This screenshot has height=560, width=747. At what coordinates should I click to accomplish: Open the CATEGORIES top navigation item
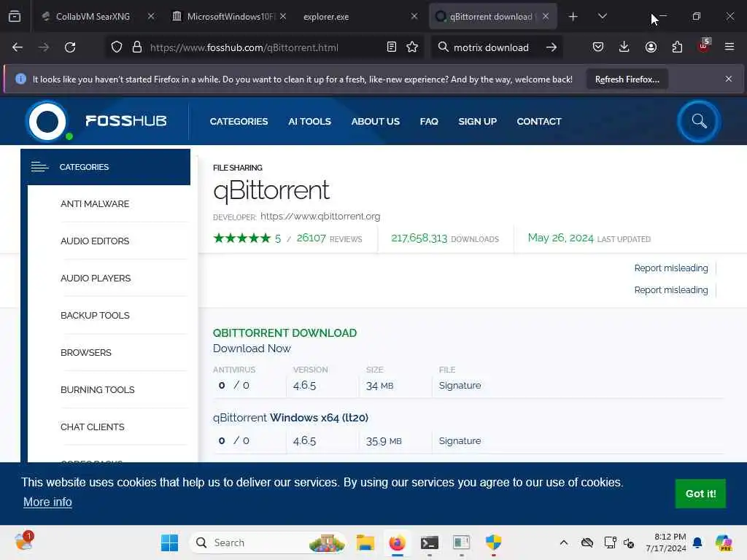(x=239, y=122)
